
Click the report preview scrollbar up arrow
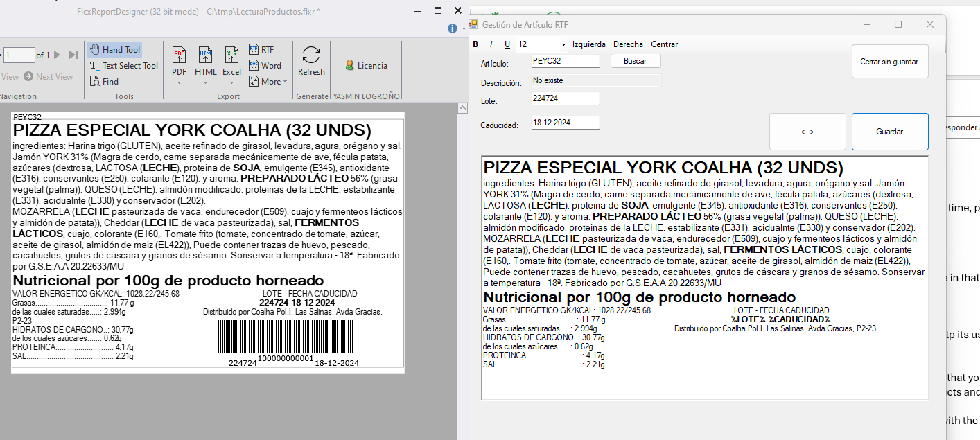point(462,108)
